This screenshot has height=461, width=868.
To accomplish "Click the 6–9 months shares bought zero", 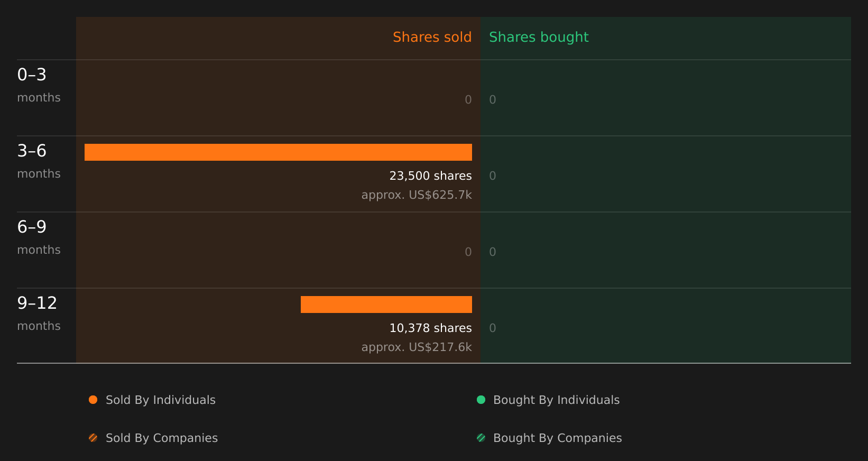I will 493,252.
